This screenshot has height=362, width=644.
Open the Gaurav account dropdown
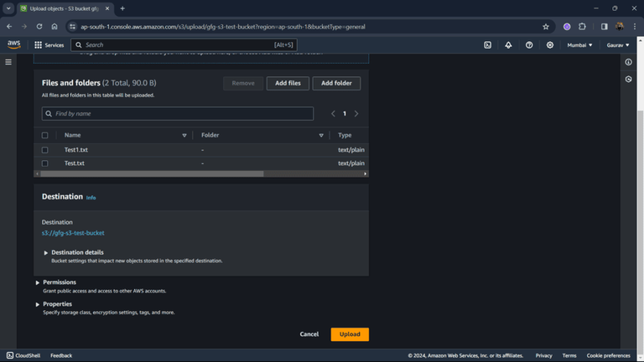tap(618, 45)
